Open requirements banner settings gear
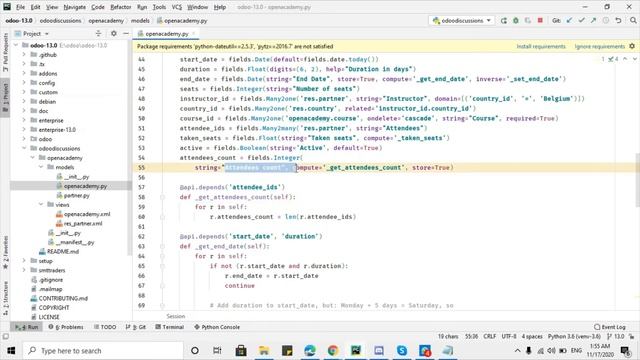This screenshot has width=640, height=360. (632, 46)
